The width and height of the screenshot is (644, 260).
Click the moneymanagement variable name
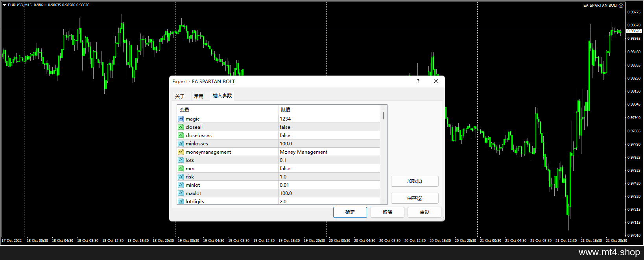tap(208, 152)
